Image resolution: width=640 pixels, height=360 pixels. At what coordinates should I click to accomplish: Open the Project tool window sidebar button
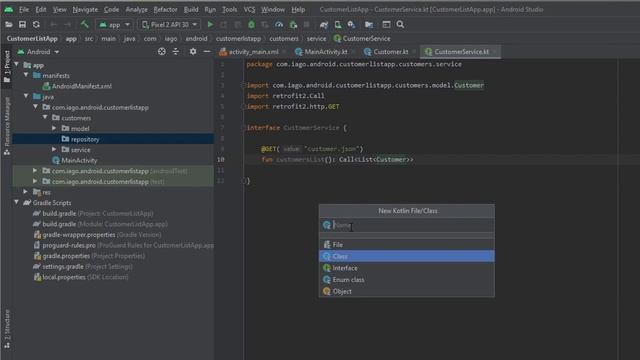pyautogui.click(x=7, y=67)
